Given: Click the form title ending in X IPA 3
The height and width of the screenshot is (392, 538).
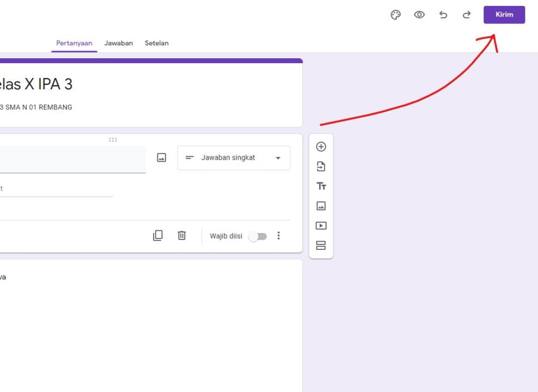Looking at the screenshot, I should click(36, 84).
